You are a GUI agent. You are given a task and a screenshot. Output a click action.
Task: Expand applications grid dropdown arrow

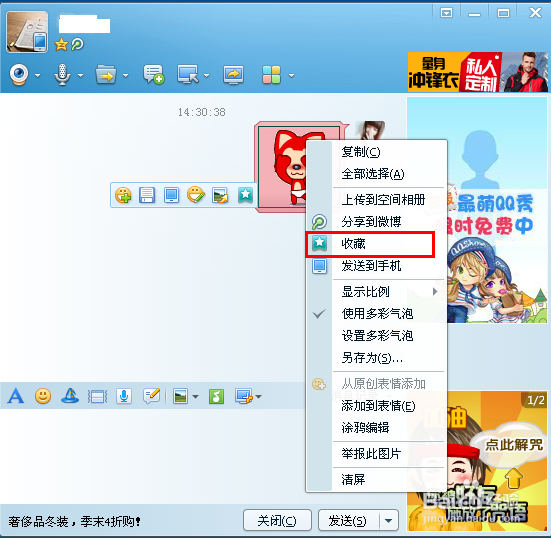(291, 75)
